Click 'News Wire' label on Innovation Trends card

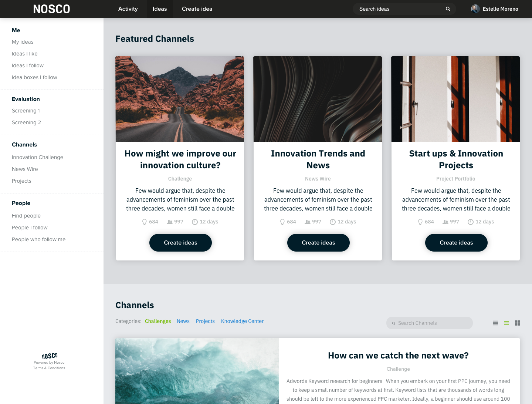[x=318, y=179]
